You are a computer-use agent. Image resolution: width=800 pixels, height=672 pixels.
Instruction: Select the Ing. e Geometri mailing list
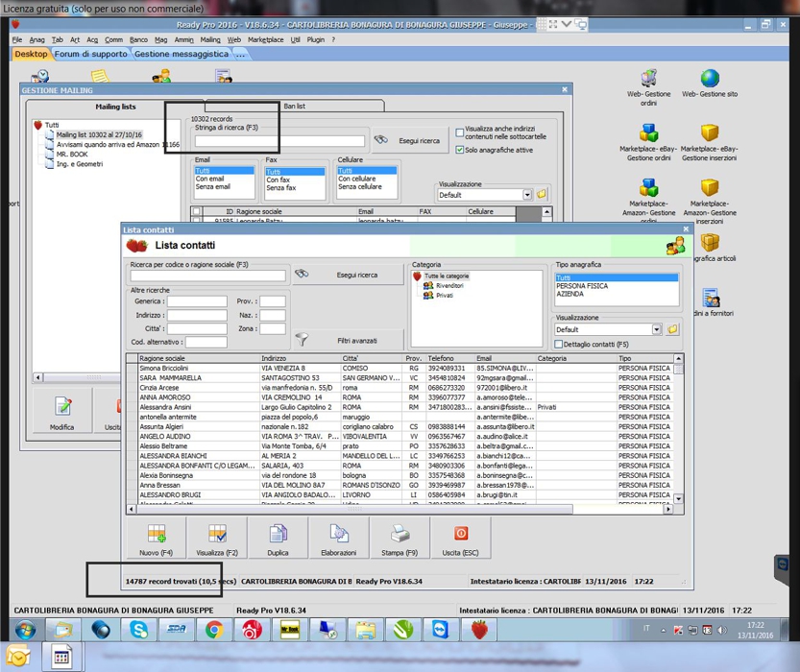[80, 163]
